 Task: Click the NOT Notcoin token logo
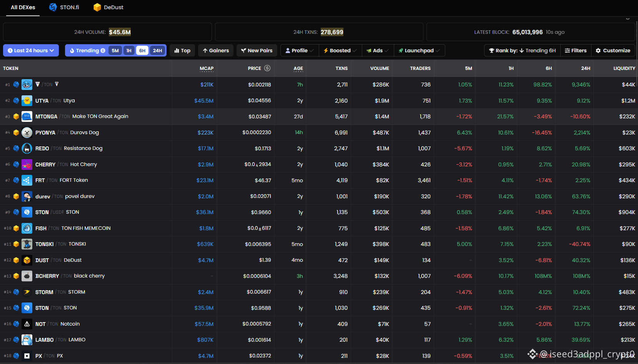[27, 324]
